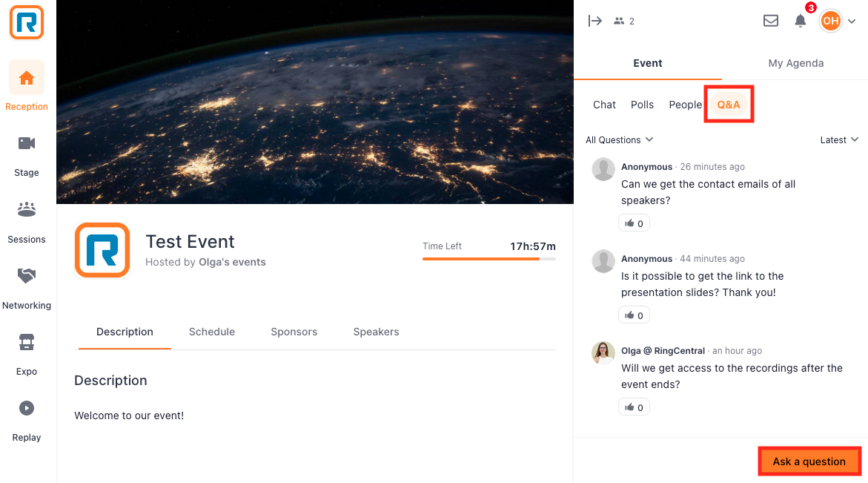
Task: Open the Chat tab
Action: click(x=605, y=105)
